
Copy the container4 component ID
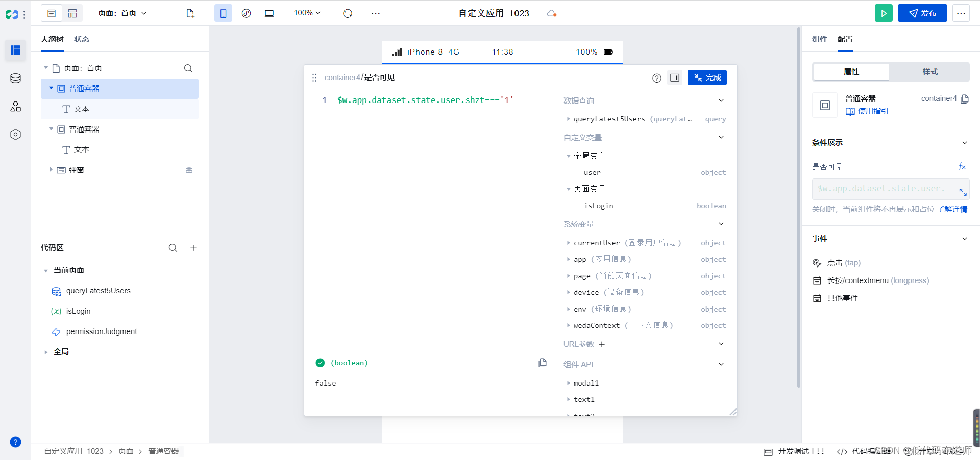click(965, 99)
